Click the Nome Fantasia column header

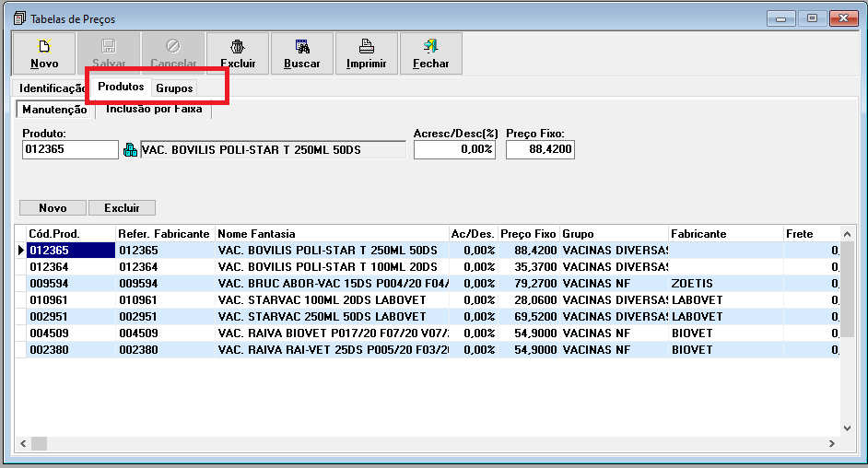pos(332,233)
